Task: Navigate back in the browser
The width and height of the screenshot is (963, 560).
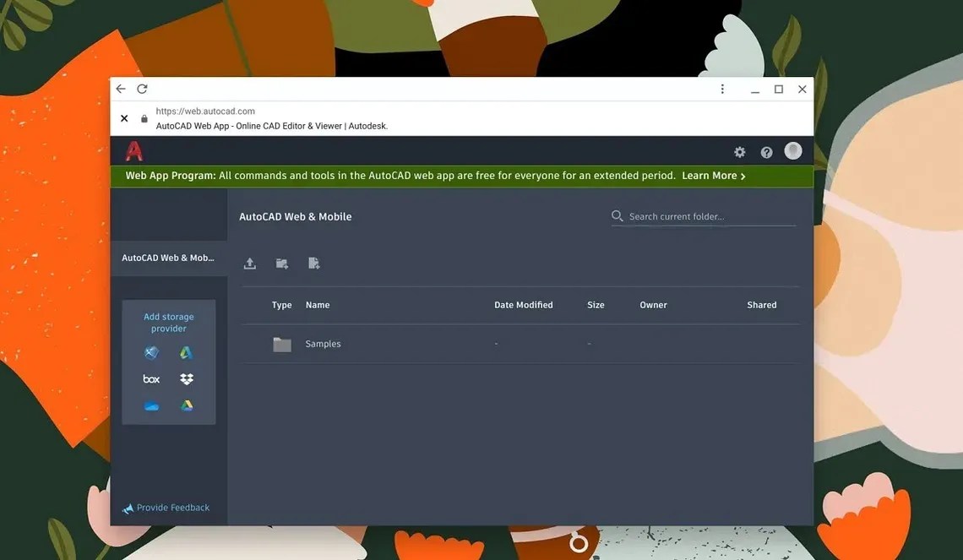Action: click(120, 88)
